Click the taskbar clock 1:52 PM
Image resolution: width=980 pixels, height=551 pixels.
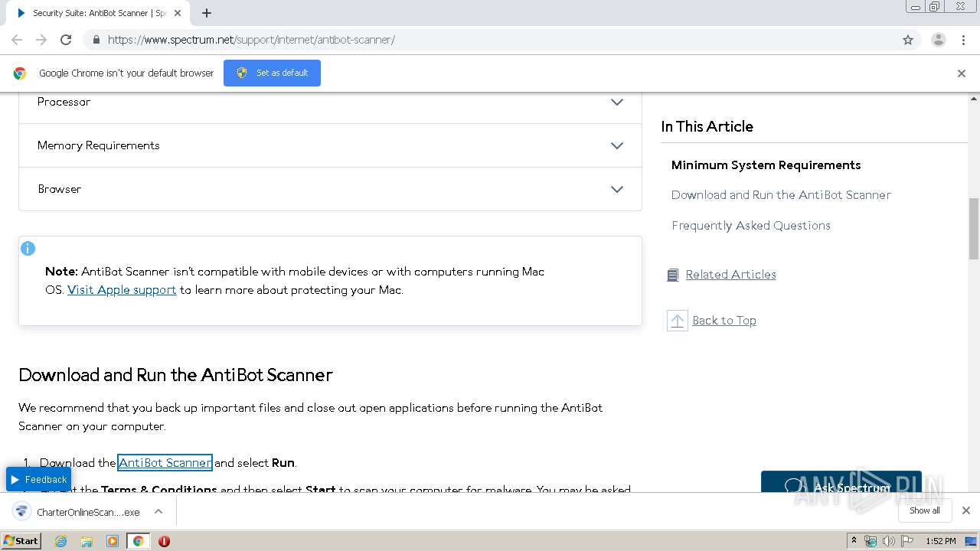(940, 541)
